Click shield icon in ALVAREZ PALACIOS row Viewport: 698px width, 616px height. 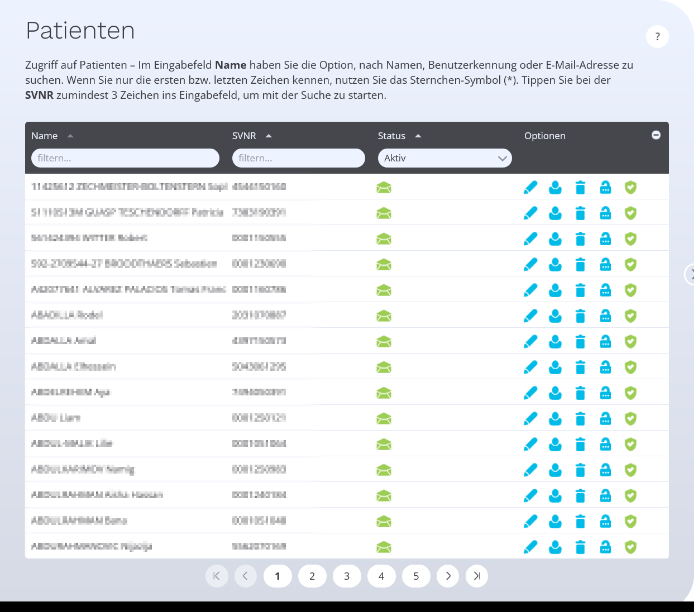[630, 290]
